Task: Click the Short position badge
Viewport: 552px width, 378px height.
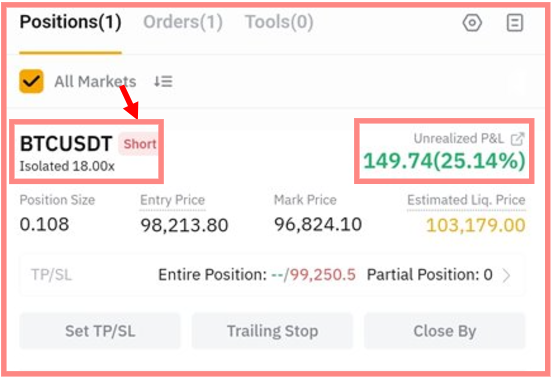Action: click(x=139, y=144)
